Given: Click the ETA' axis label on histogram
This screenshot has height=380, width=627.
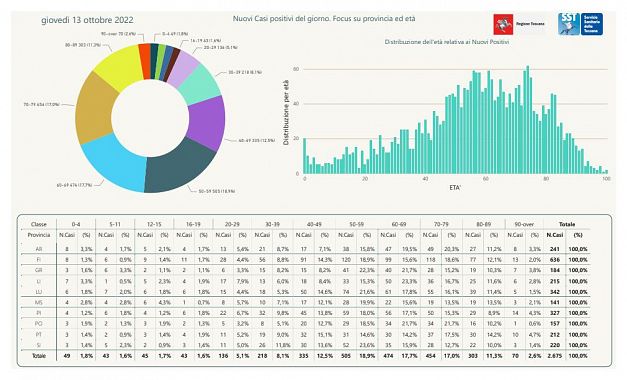Looking at the screenshot, I should click(455, 187).
